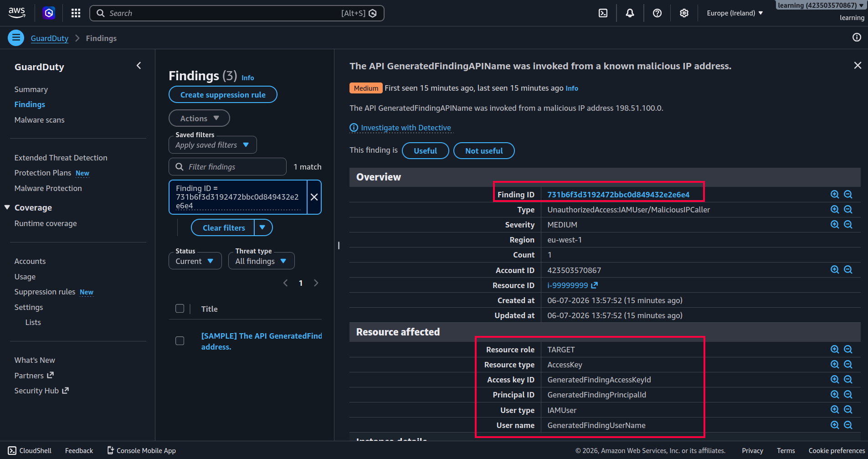Include filter for the Access key ID row

coord(835,379)
